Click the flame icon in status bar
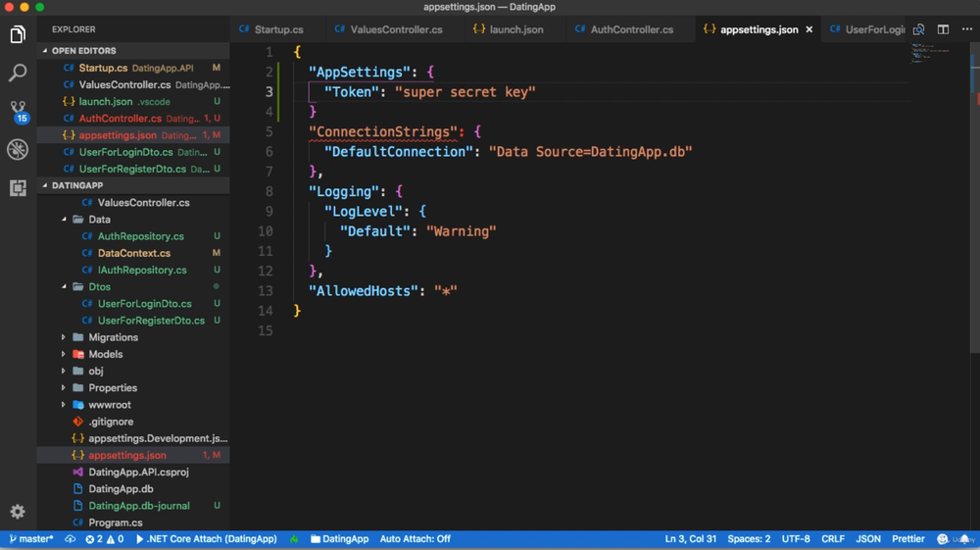The width and height of the screenshot is (980, 550). click(294, 539)
